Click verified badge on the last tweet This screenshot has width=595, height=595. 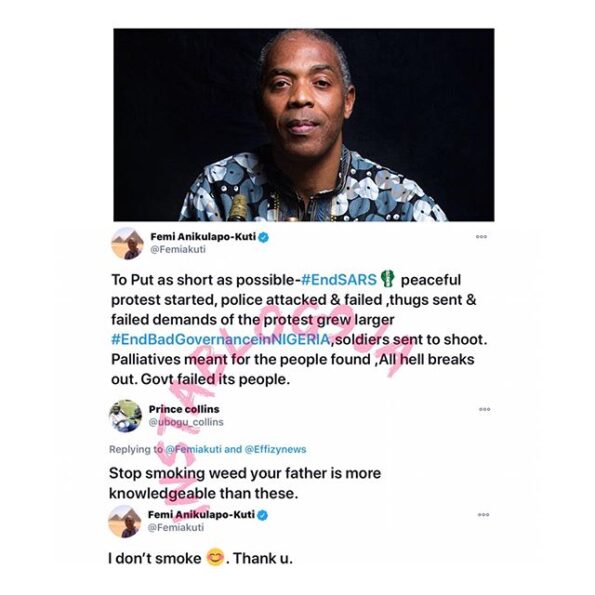pos(263,515)
